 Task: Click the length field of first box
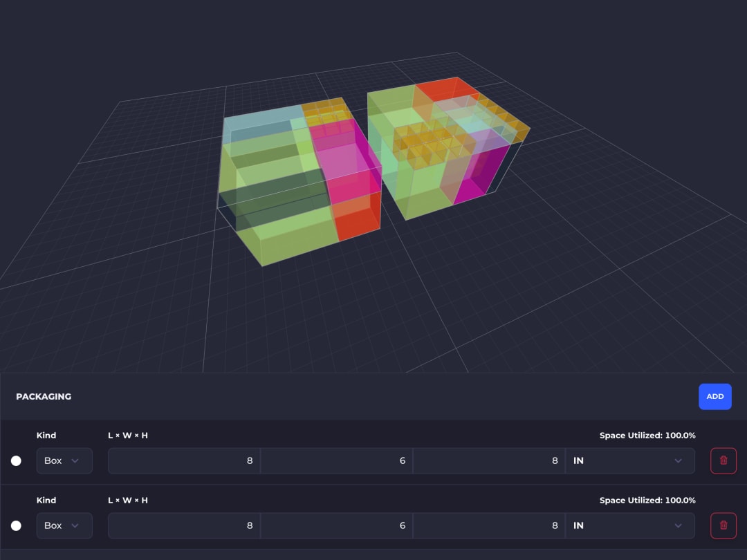pyautogui.click(x=184, y=460)
